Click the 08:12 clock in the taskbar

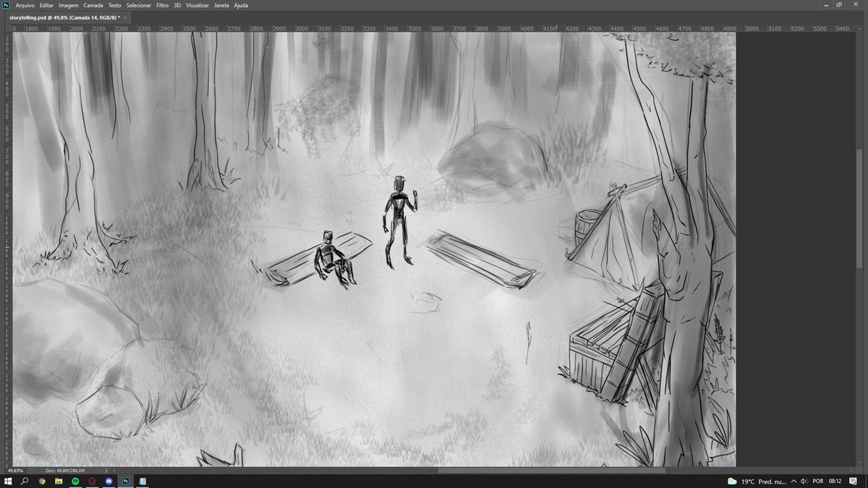(x=835, y=481)
